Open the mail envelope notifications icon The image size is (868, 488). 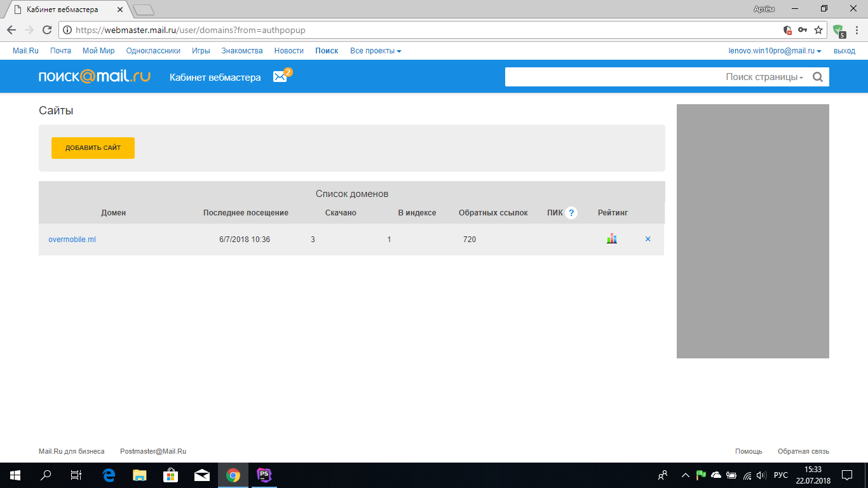tap(280, 77)
